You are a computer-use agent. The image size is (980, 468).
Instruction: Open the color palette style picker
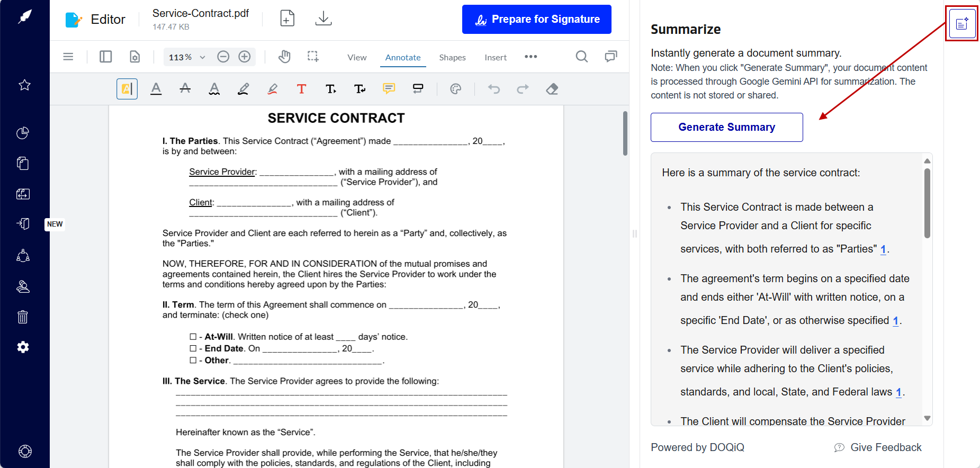456,89
